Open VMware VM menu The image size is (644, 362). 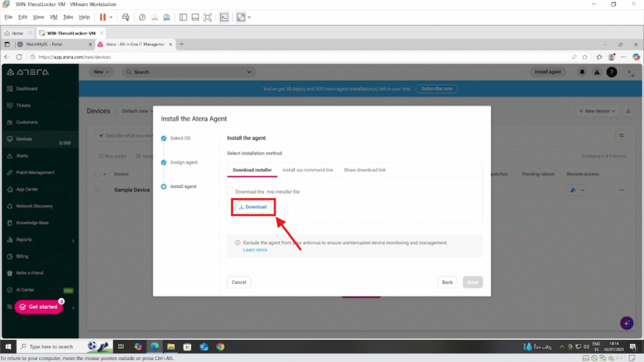[x=53, y=17]
